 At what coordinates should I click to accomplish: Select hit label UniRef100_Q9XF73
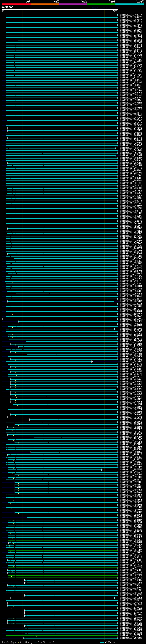[x=131, y=281]
